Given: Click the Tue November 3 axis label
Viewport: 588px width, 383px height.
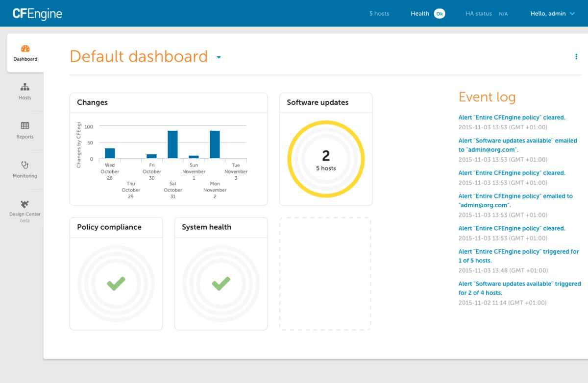Looking at the screenshot, I should pyautogui.click(x=236, y=171).
